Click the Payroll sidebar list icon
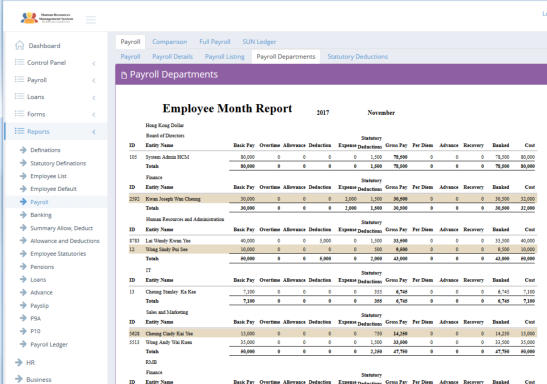 click(x=19, y=80)
